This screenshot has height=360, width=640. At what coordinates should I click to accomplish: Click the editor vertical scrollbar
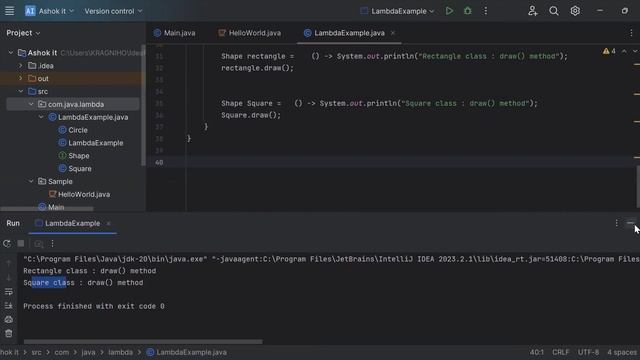[638, 186]
